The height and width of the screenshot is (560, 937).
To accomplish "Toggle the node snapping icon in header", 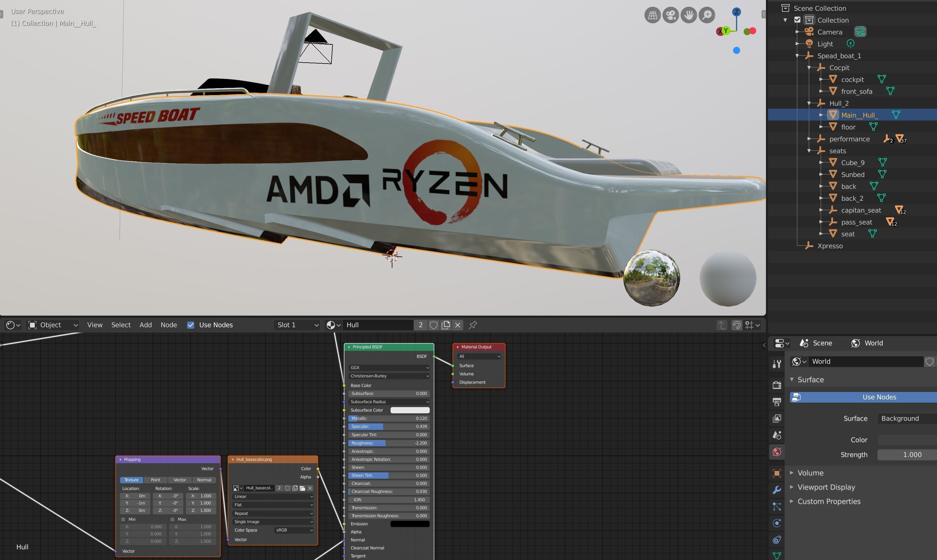I will (736, 325).
